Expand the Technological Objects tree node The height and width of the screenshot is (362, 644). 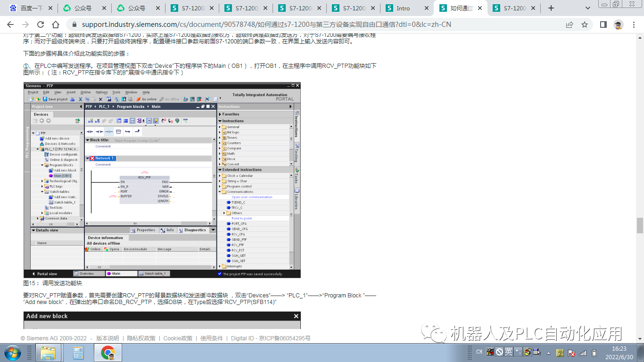click(42, 181)
